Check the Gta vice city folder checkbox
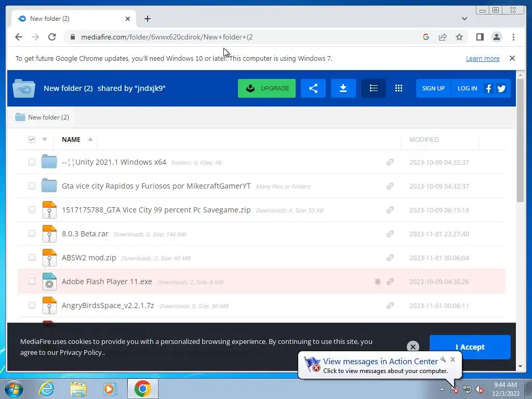 32,185
